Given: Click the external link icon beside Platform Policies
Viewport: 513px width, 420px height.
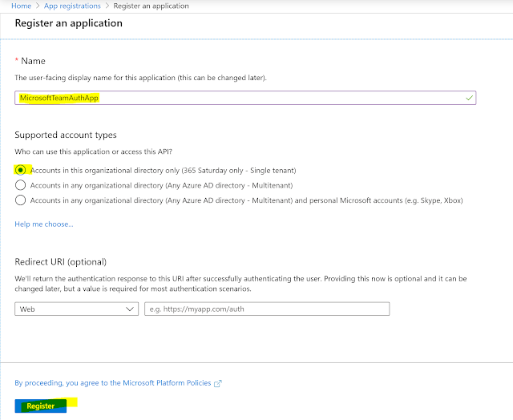Looking at the screenshot, I should click(217, 383).
